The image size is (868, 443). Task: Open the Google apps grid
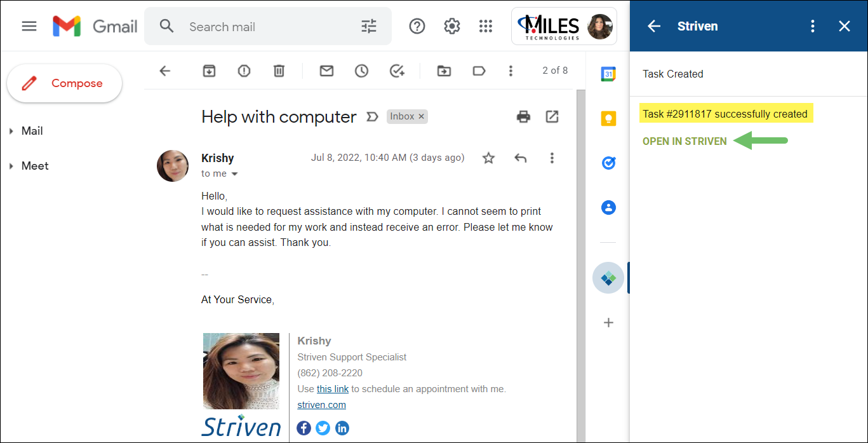486,26
